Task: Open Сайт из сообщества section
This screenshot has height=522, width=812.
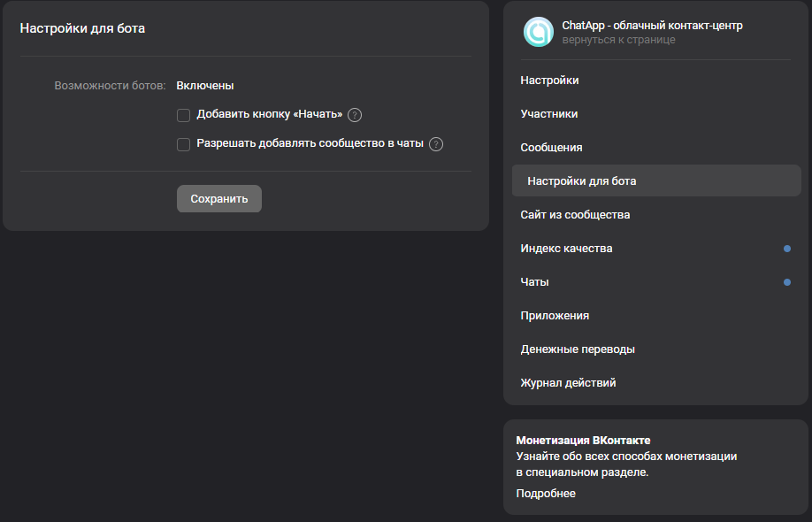Action: (x=575, y=215)
